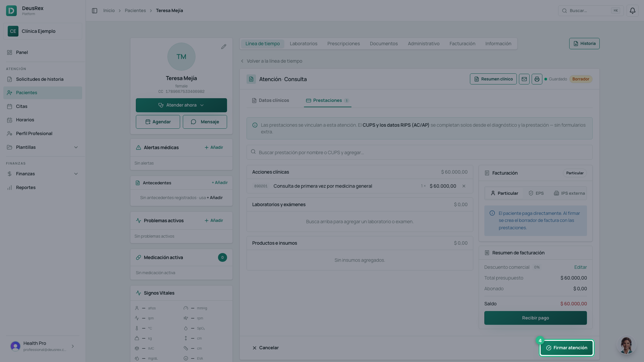Click Firmar atención button
The height and width of the screenshot is (362, 644).
pos(567,348)
